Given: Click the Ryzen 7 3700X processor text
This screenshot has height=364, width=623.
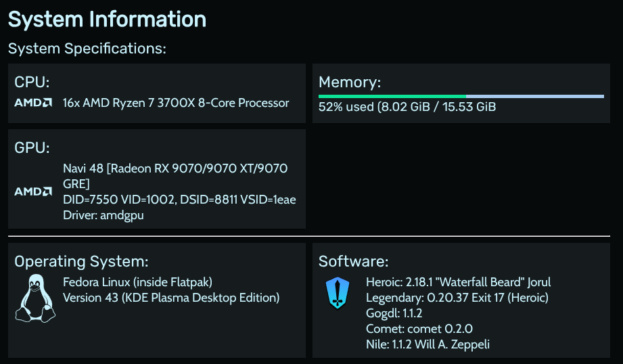Looking at the screenshot, I should tap(176, 103).
